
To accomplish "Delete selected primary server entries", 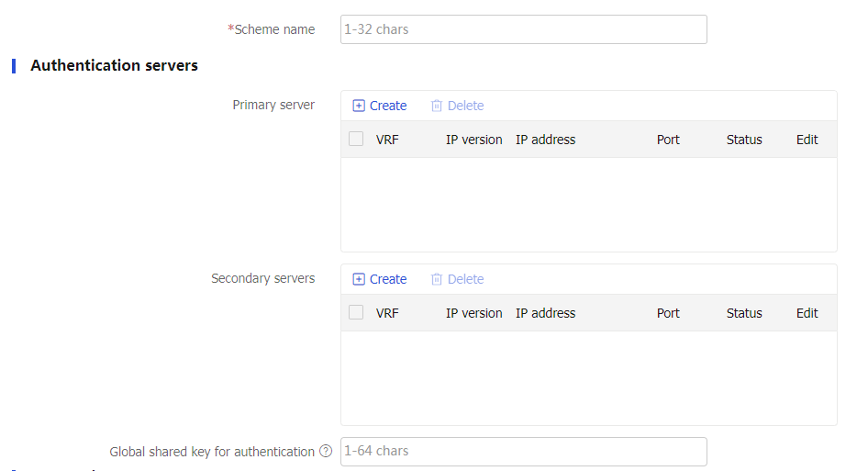I will click(457, 106).
